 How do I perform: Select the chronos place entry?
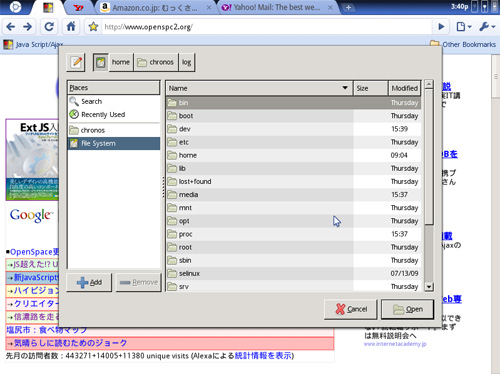tap(114, 130)
